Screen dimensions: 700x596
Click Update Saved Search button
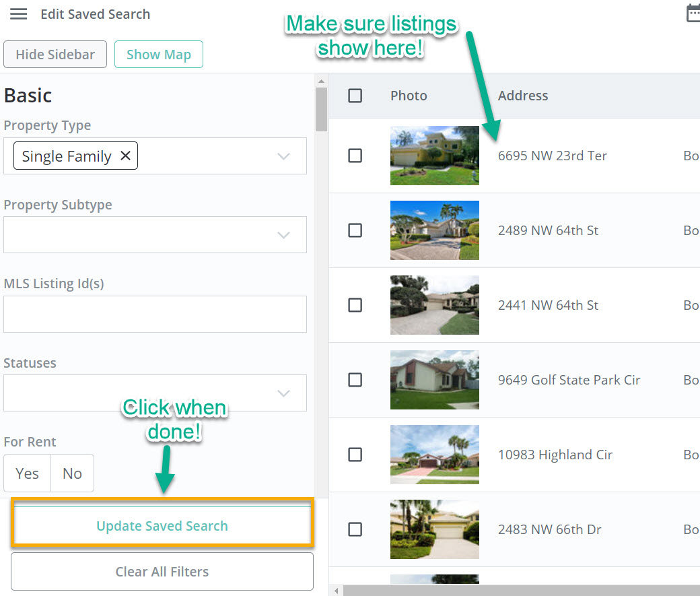(162, 526)
